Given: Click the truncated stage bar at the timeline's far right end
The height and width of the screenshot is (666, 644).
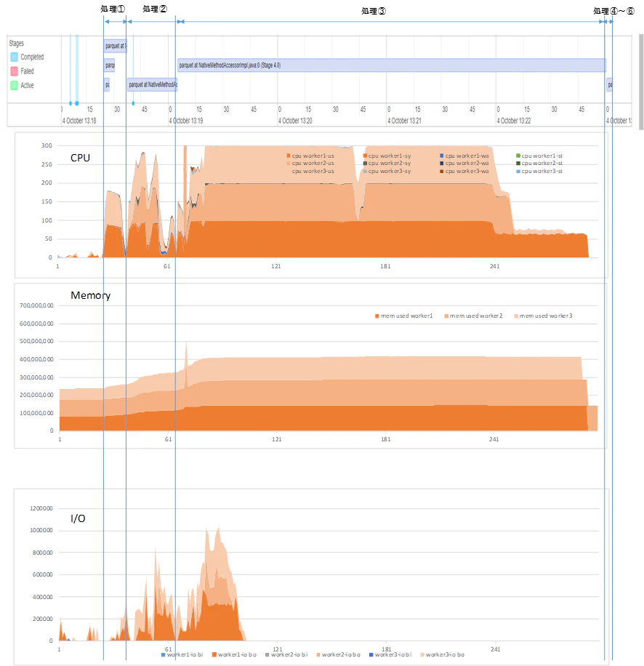Looking at the screenshot, I should pyautogui.click(x=609, y=84).
